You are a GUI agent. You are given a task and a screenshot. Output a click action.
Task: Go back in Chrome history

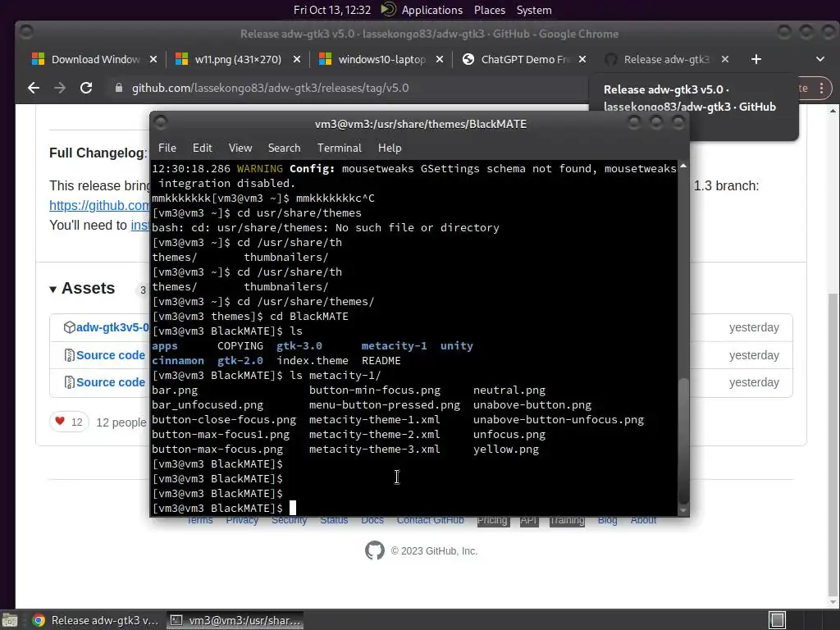34,88
